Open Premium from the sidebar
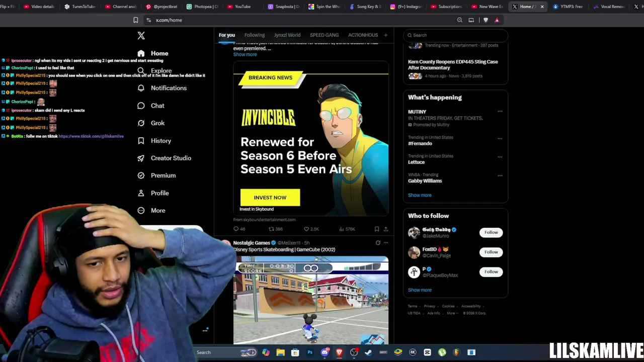This screenshot has width=644, height=362. [x=156, y=175]
